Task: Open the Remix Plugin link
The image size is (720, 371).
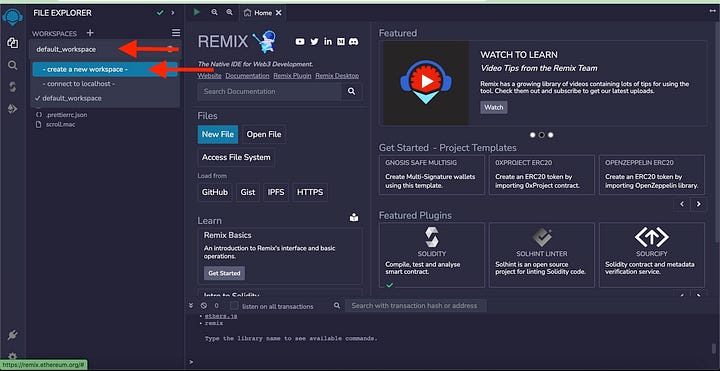Action: 292,76
